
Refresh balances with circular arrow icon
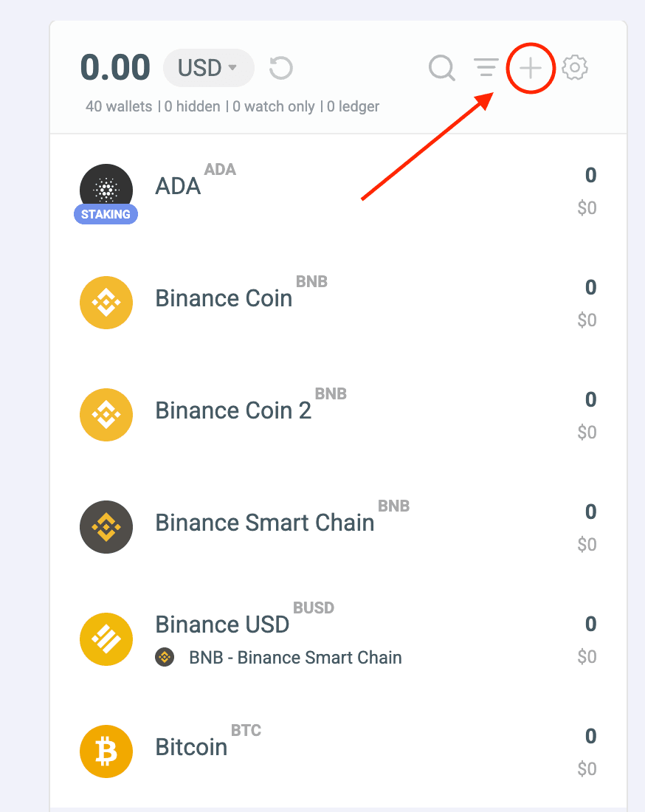pos(281,69)
